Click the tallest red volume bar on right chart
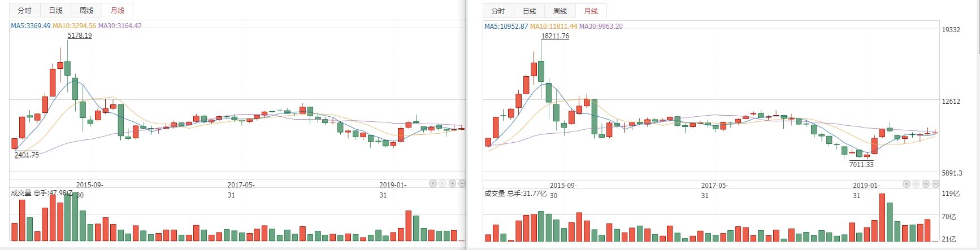This screenshot has height=250, width=980. tap(882, 218)
